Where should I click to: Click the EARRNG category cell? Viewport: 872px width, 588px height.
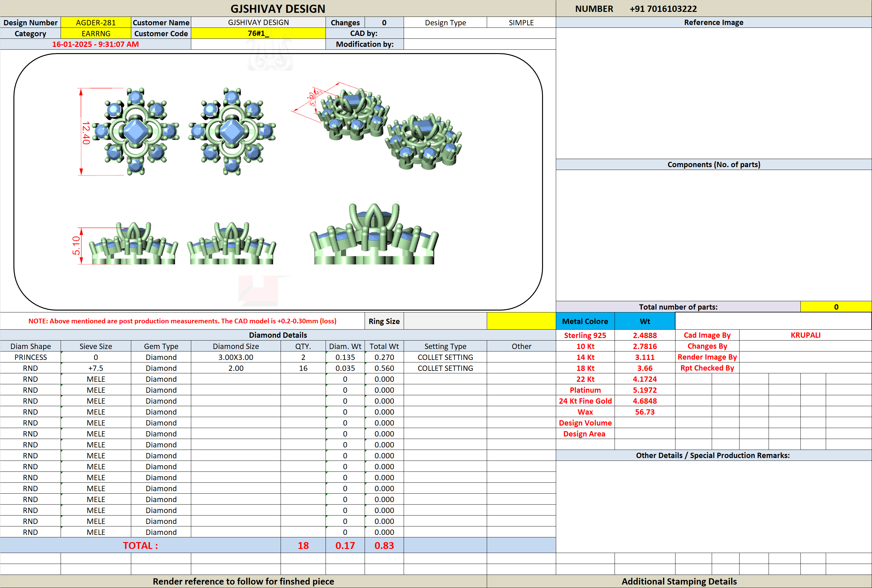tap(96, 33)
